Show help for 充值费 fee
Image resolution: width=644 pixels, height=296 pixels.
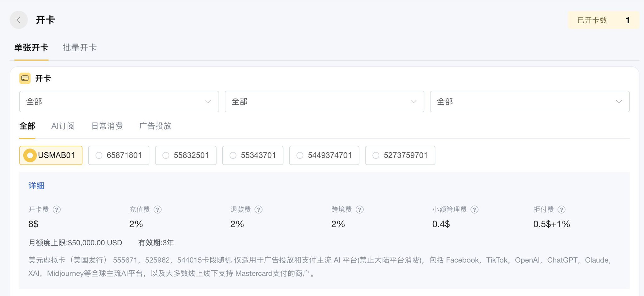tap(158, 209)
